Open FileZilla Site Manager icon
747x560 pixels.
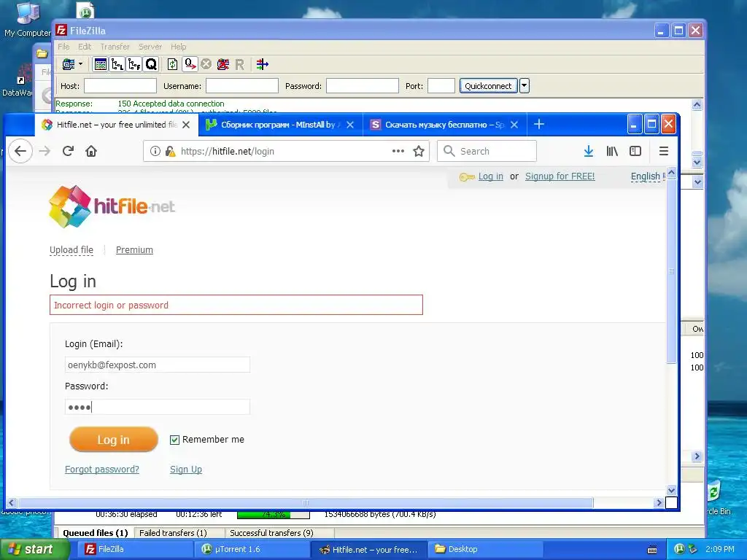[69, 64]
